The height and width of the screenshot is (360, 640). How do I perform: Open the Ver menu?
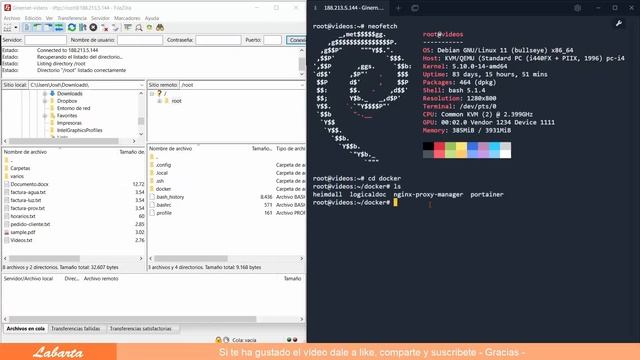click(x=49, y=18)
